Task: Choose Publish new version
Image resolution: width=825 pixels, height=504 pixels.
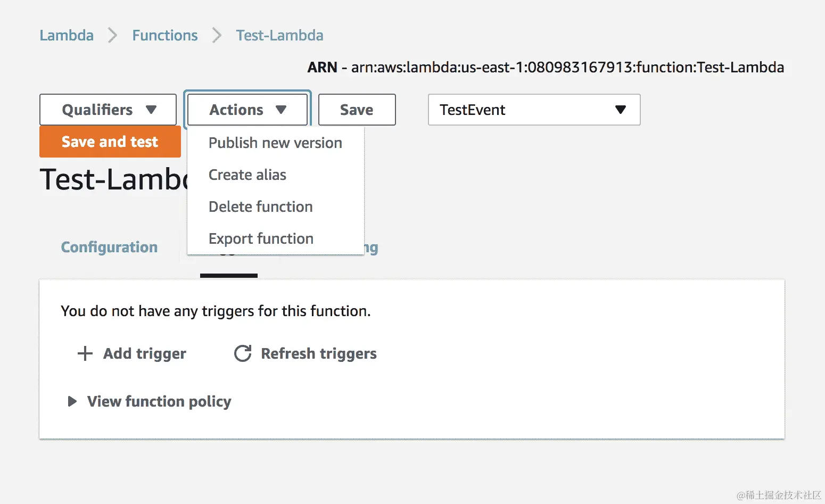Action: click(275, 143)
